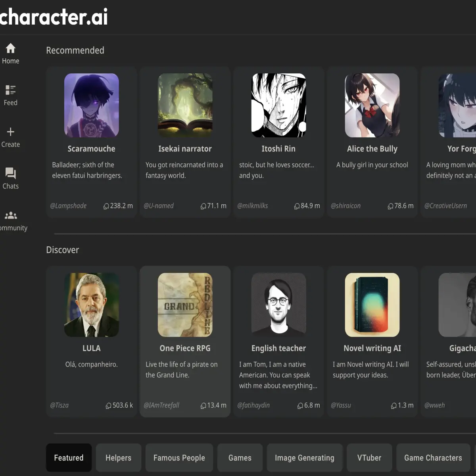476x476 pixels.
Task: Select the Featured category tab
Action: (x=69, y=458)
